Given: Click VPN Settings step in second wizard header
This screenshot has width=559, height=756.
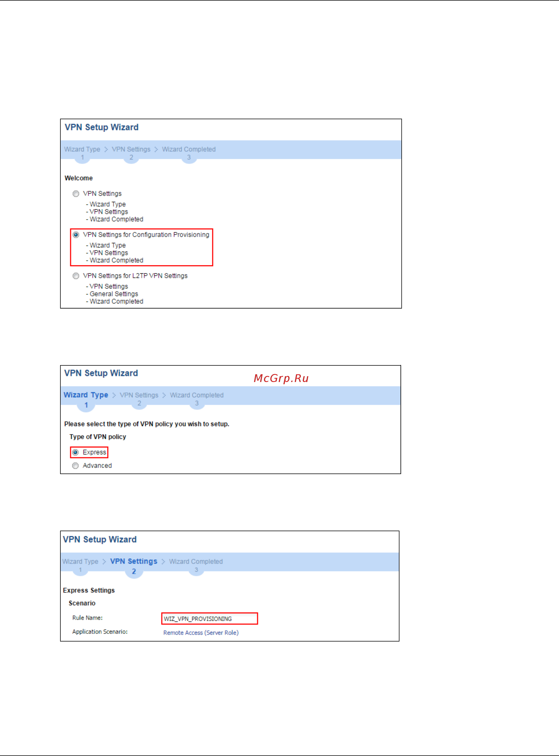Looking at the screenshot, I should coord(139,395).
